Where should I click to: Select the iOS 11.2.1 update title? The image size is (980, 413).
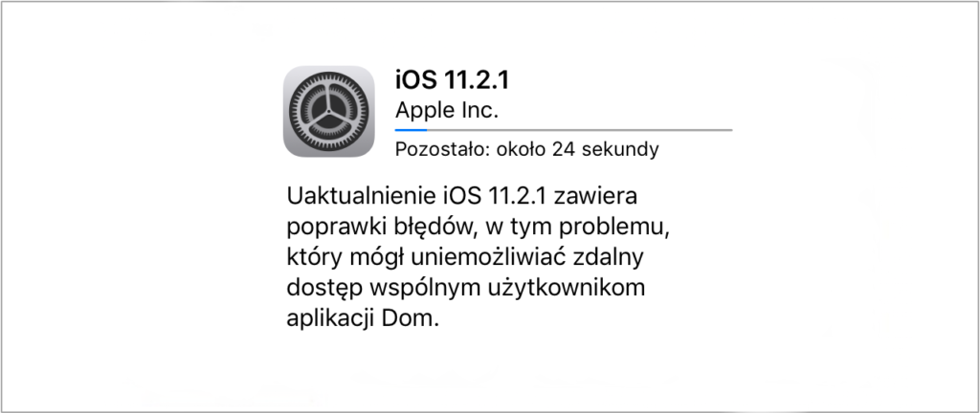tap(452, 80)
